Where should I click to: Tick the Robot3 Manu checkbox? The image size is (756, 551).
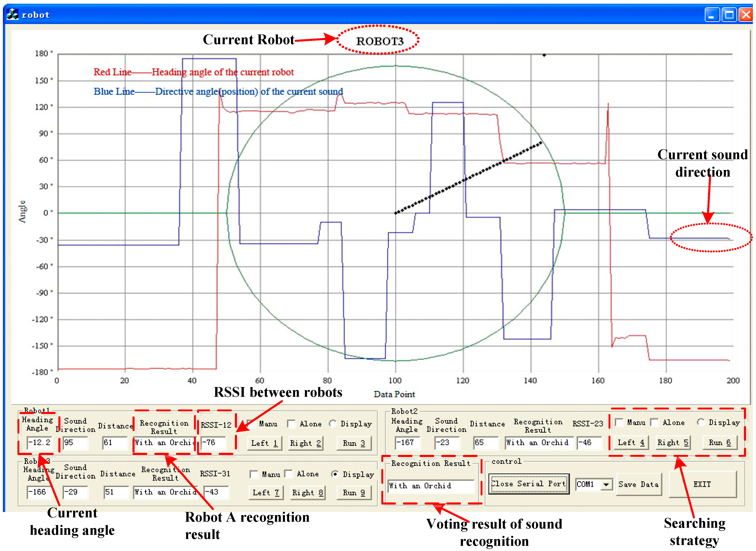(254, 474)
